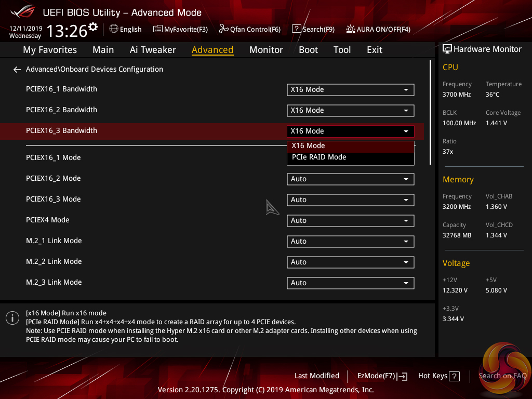Click Last Modified button
532x399 pixels.
tap(317, 376)
